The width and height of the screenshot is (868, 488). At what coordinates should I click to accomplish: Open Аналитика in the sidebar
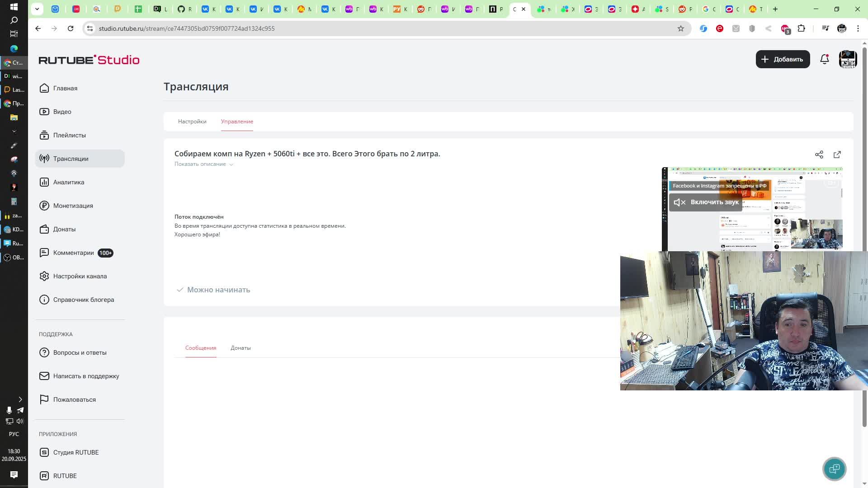68,182
